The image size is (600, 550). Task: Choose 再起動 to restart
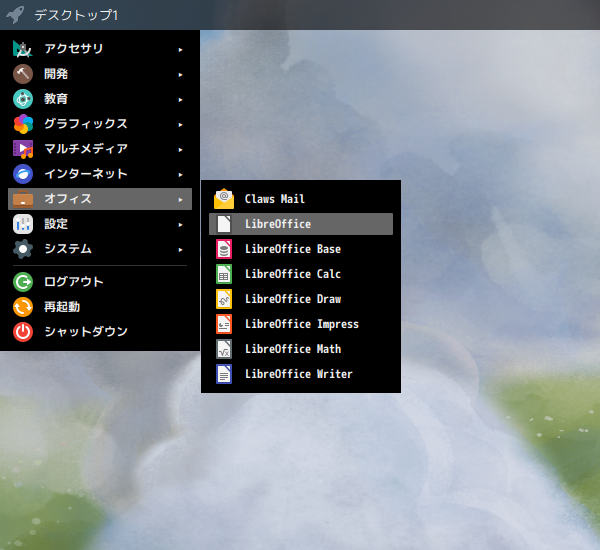(100, 307)
